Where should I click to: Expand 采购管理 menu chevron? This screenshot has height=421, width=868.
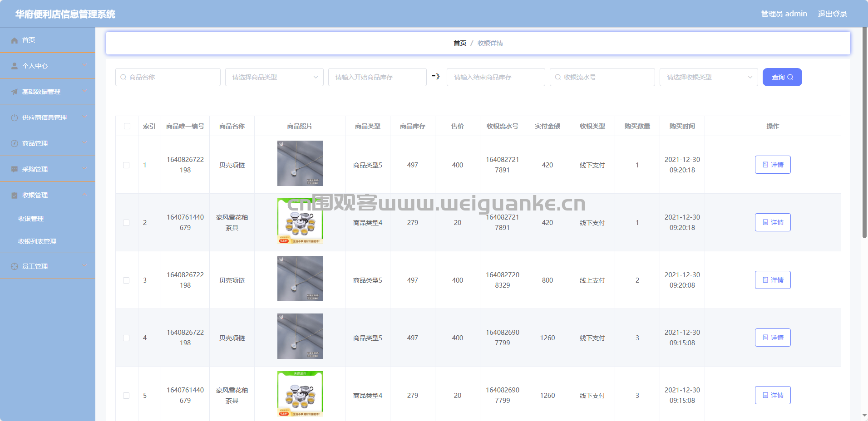pyautogui.click(x=85, y=169)
